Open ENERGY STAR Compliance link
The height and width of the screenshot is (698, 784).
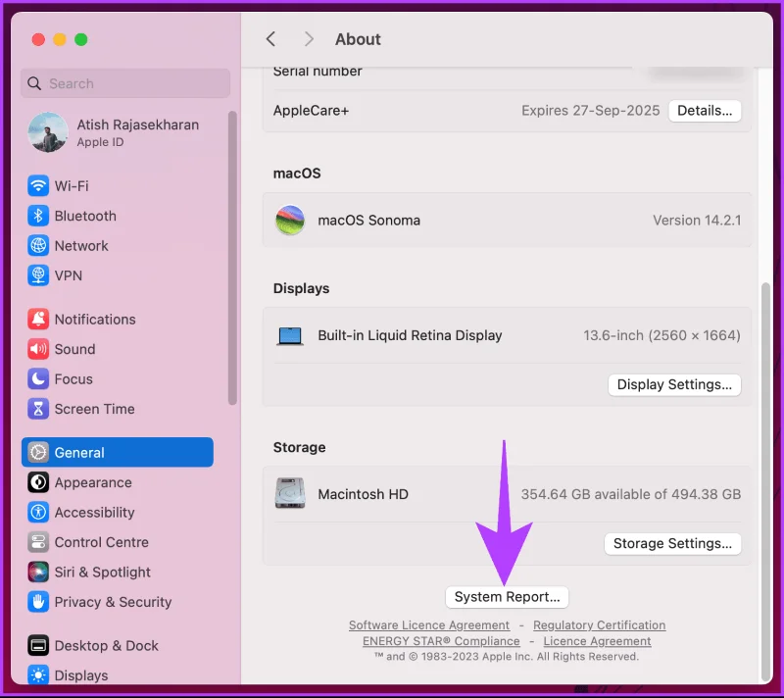(441, 641)
